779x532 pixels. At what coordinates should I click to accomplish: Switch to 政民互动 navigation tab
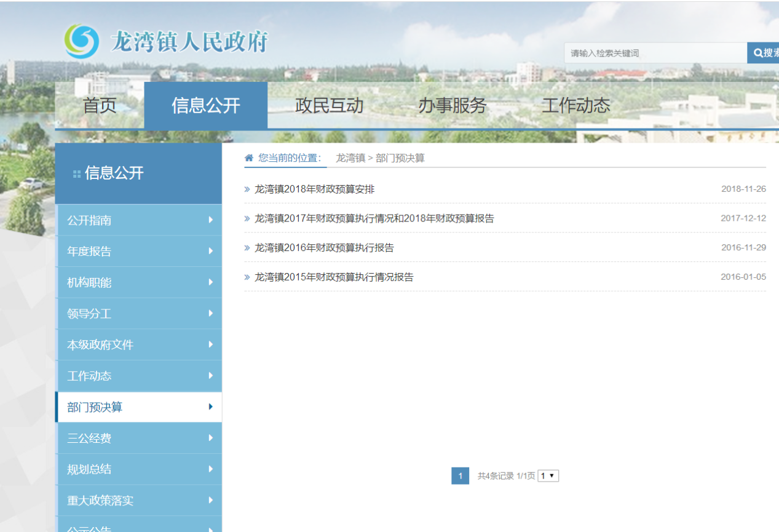329,105
